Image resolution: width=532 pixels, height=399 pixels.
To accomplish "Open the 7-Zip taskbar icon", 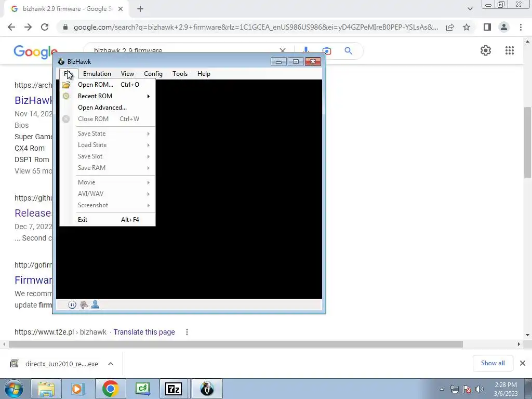I will 174,389.
